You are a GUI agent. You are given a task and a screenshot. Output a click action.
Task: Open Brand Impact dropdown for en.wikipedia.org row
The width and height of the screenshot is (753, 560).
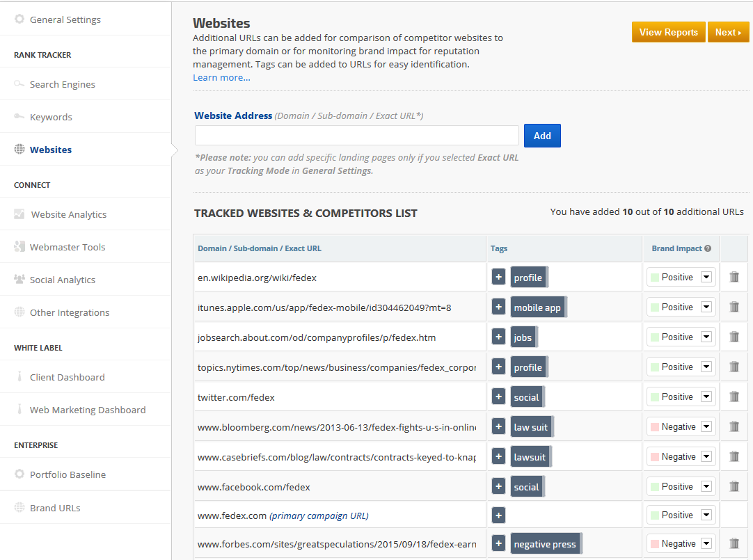(706, 278)
